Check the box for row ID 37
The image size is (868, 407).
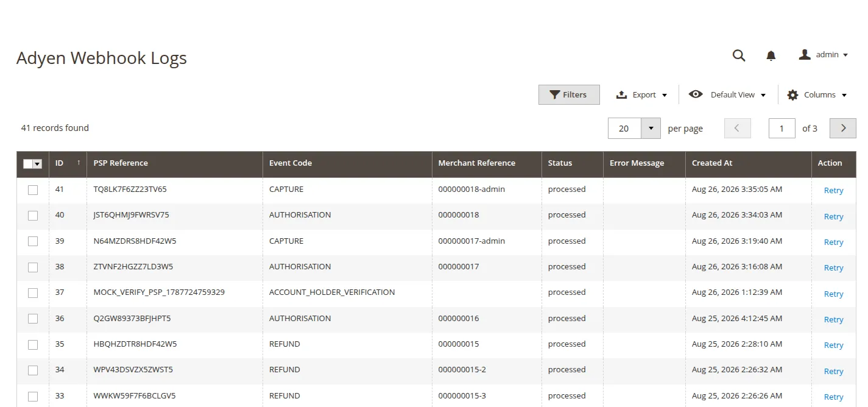click(33, 293)
